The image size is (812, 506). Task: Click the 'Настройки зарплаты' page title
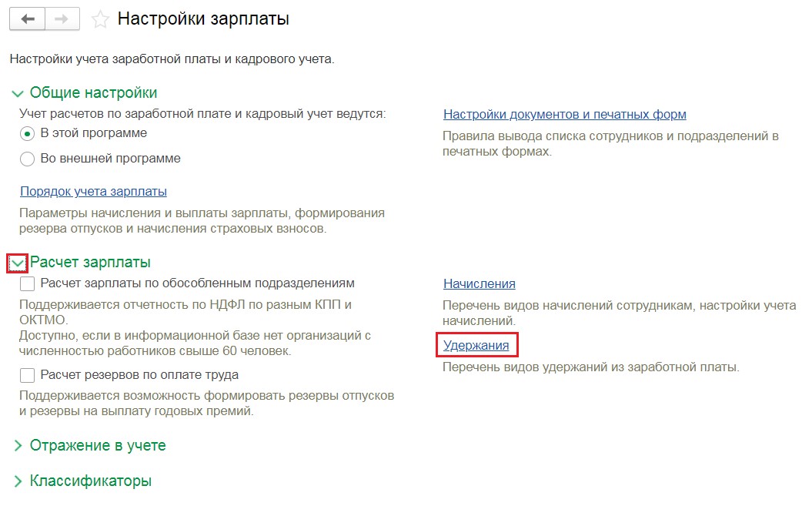coord(203,18)
